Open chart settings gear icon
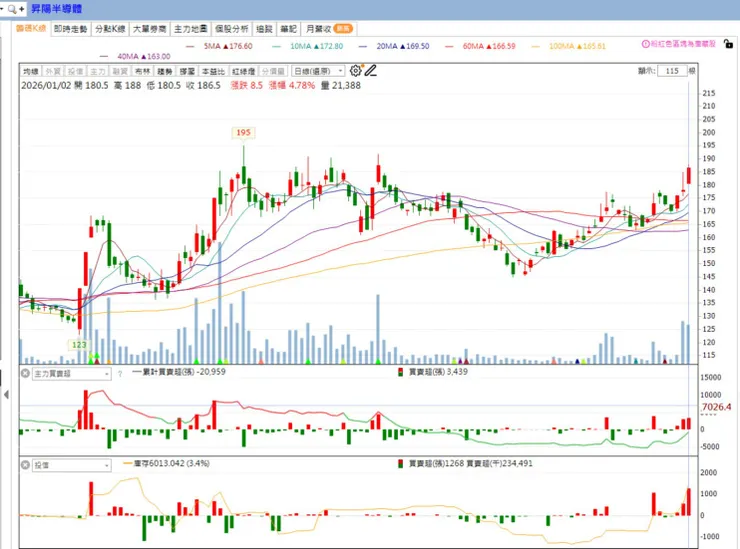This screenshot has width=740, height=549. click(x=355, y=71)
